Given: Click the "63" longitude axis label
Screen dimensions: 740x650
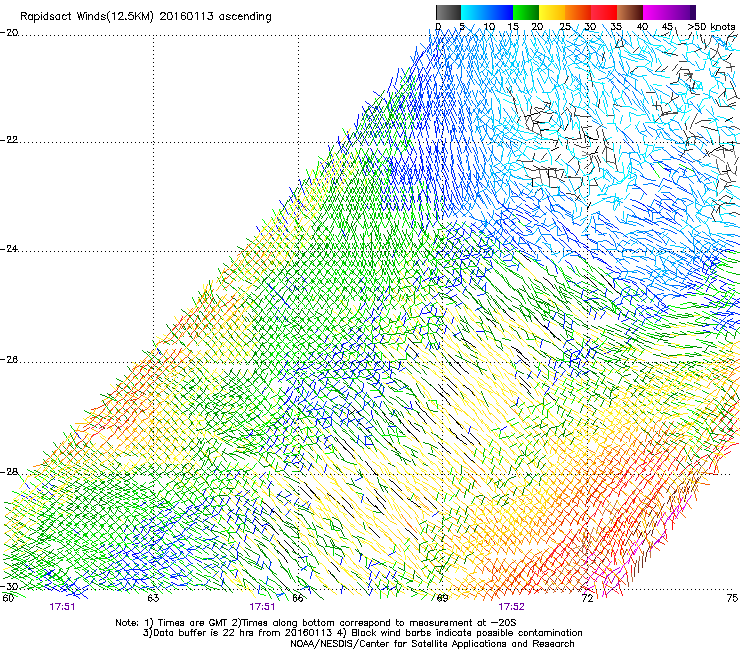Looking at the screenshot, I should point(153,598).
